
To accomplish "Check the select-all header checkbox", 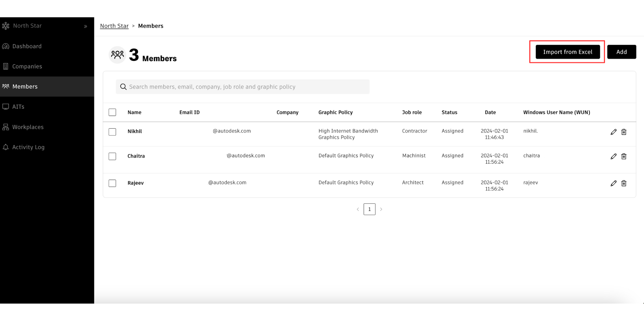I will pos(112,112).
